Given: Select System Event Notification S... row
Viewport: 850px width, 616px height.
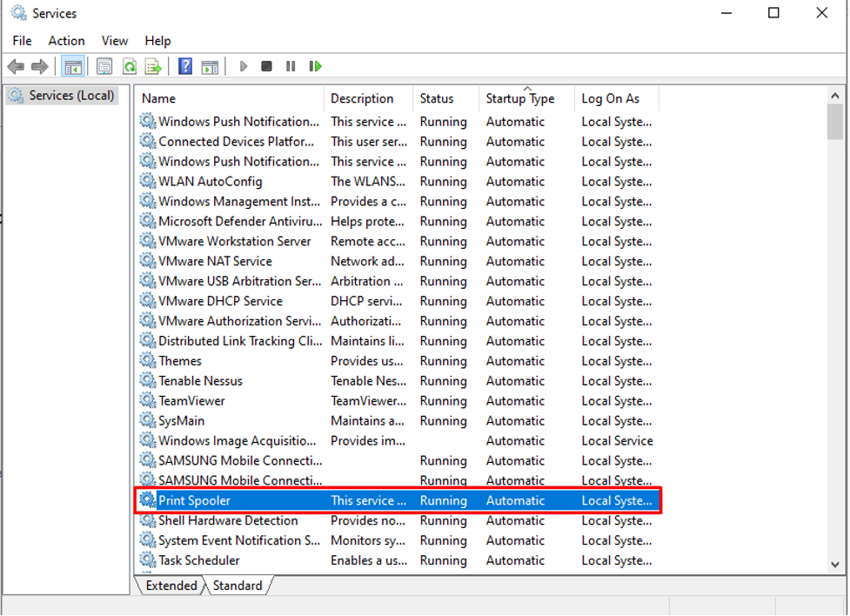Looking at the screenshot, I should pyautogui.click(x=398, y=540).
